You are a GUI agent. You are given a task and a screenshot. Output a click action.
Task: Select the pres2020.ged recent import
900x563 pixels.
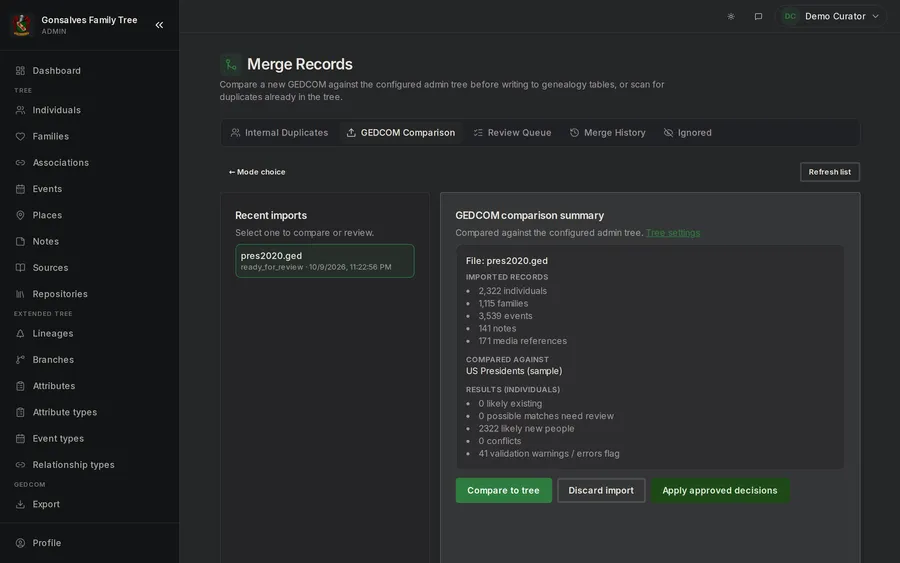point(324,261)
